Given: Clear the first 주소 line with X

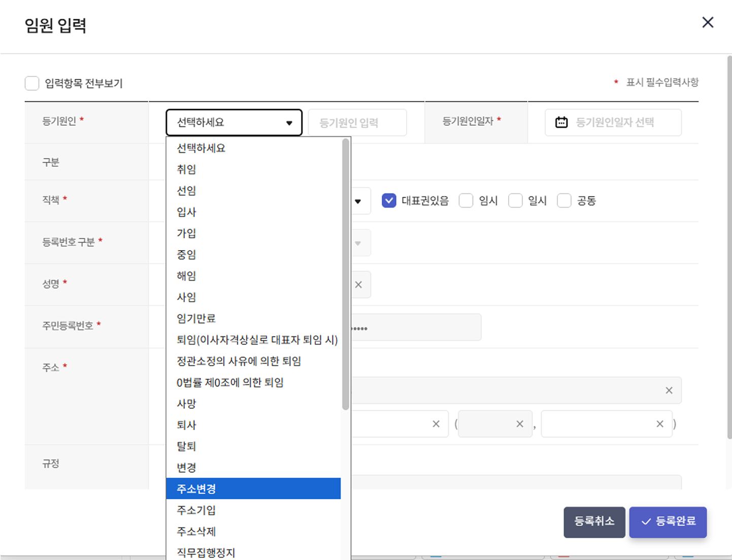Looking at the screenshot, I should 669,390.
